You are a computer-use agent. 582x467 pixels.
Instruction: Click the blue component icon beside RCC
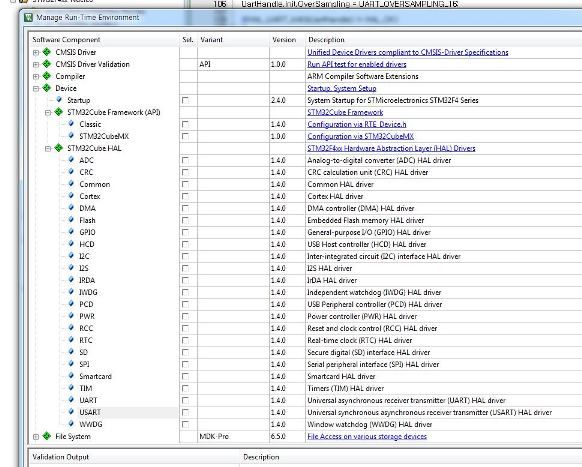[71, 328]
